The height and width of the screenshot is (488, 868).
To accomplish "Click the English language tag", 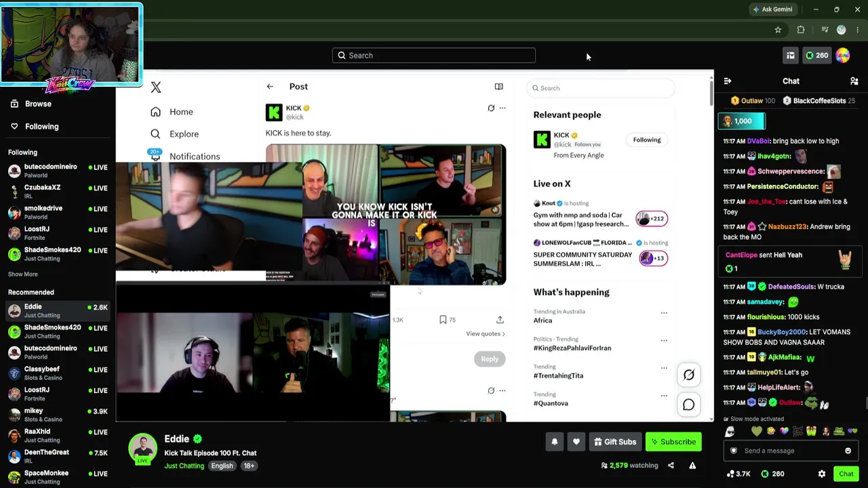I will tap(222, 466).
